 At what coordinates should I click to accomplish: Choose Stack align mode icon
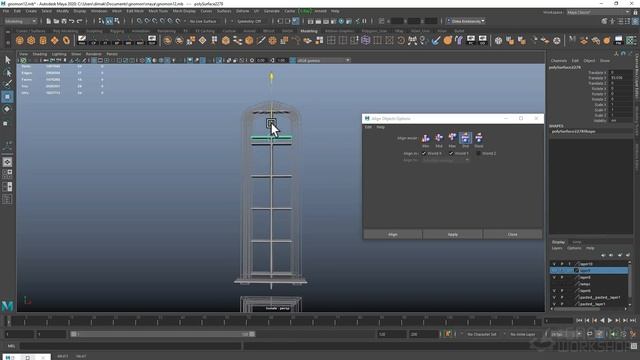tap(479, 138)
